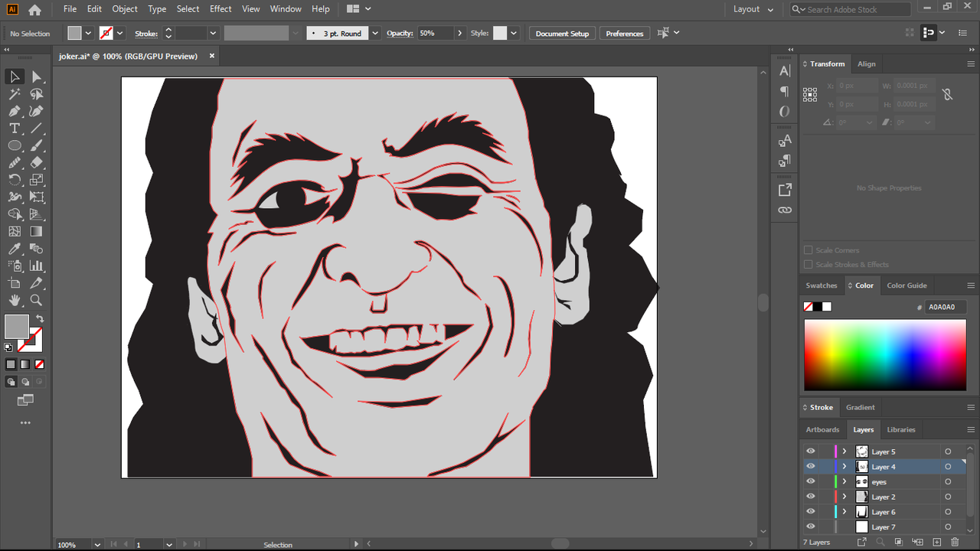Open the Effect menu

click(220, 9)
